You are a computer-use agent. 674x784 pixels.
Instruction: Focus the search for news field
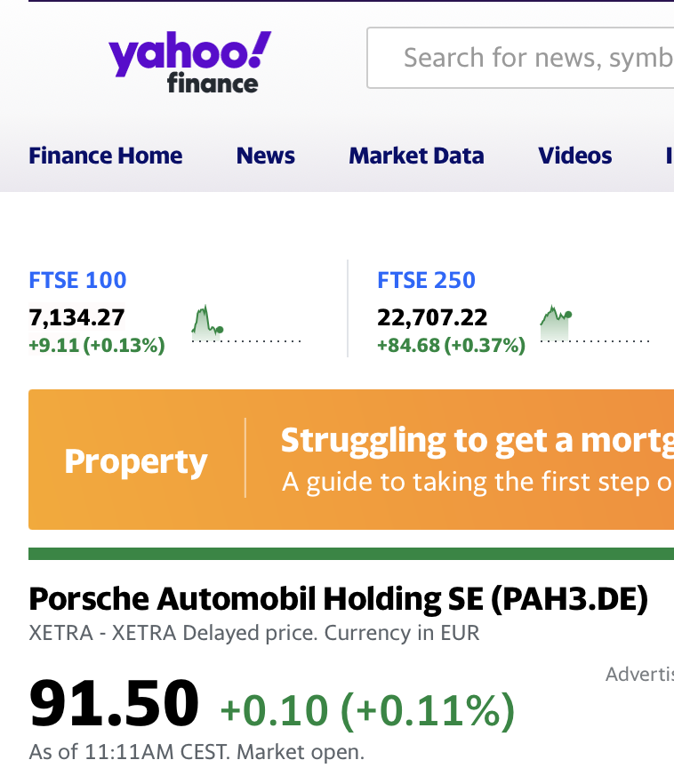coord(520,58)
